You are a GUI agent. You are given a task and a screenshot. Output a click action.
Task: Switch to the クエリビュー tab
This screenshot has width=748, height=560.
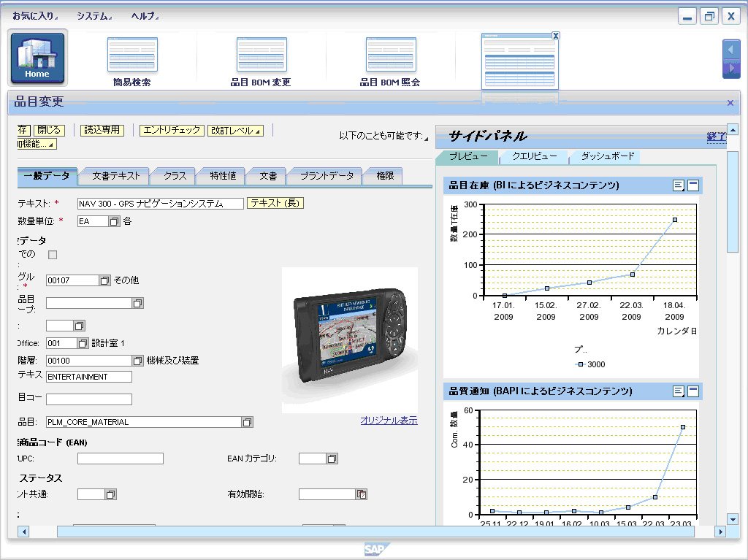tap(534, 156)
